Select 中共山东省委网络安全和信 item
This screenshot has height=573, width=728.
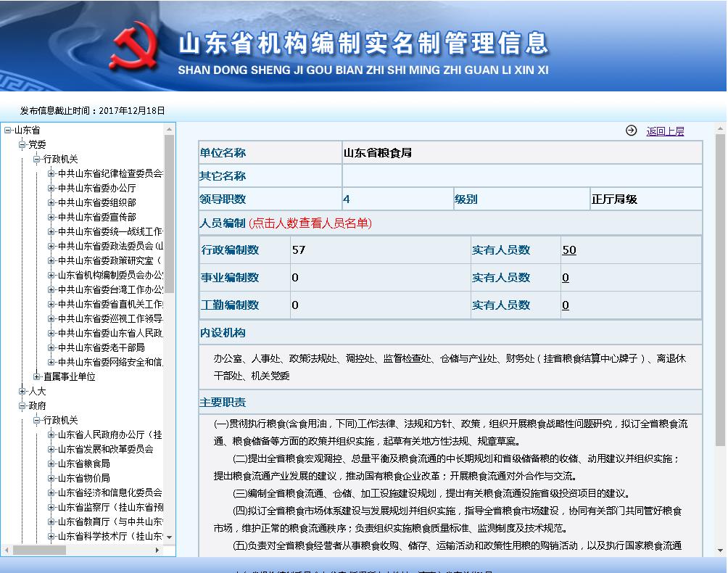tap(110, 362)
